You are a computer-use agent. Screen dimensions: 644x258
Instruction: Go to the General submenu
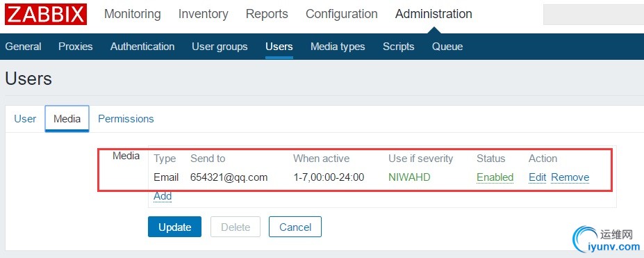coord(24,47)
